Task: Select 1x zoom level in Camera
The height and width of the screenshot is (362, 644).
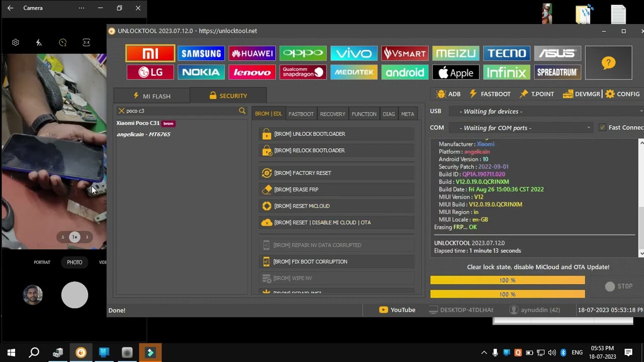Action: pos(74,237)
